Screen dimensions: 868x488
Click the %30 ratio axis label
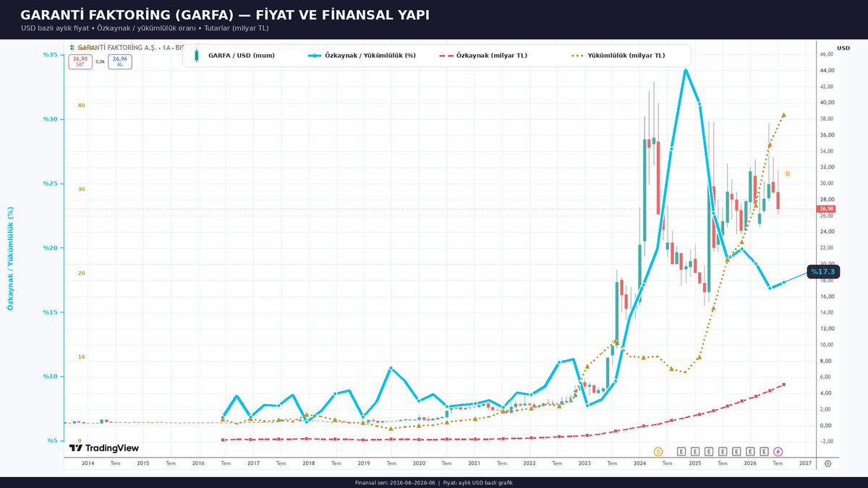(51, 119)
